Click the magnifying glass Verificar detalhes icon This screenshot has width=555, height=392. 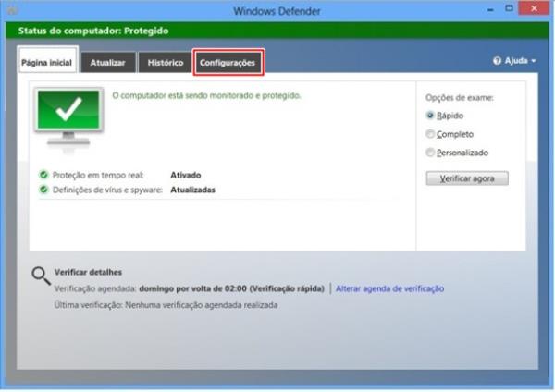[x=41, y=276]
